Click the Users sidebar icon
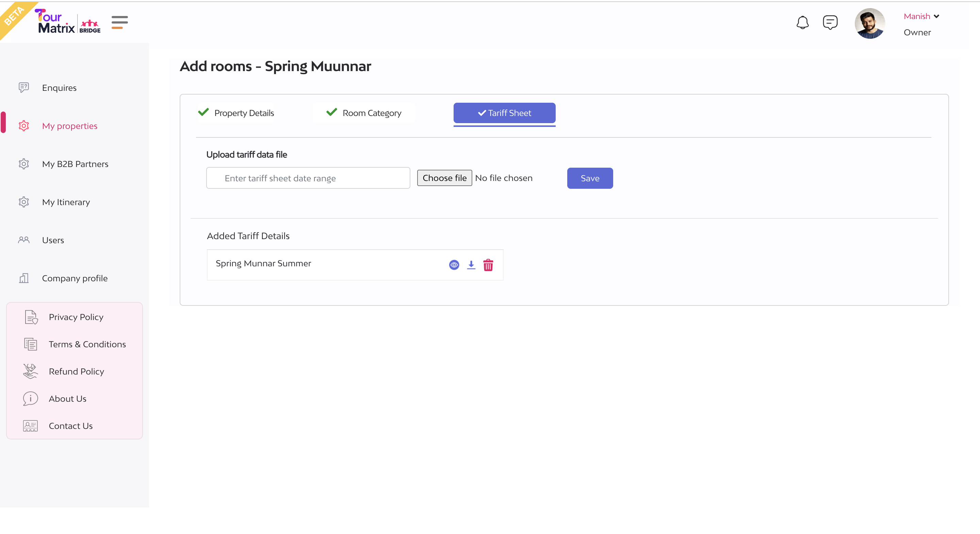Screen dimensions: 980x534 click(x=23, y=240)
